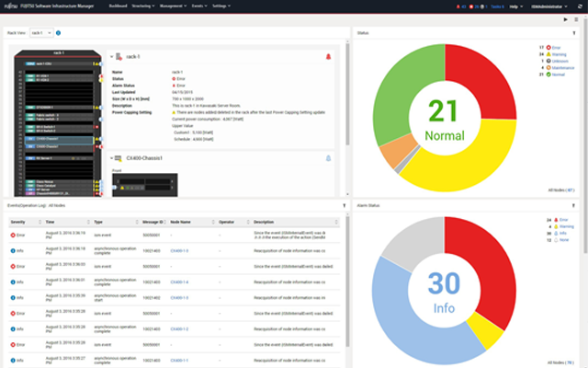Click the refresh icon in top bar
The width and height of the screenshot is (588, 368).
[x=580, y=6]
